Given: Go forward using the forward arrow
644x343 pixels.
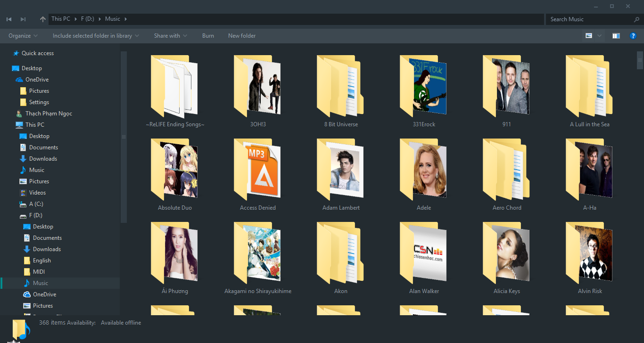Looking at the screenshot, I should click(23, 19).
